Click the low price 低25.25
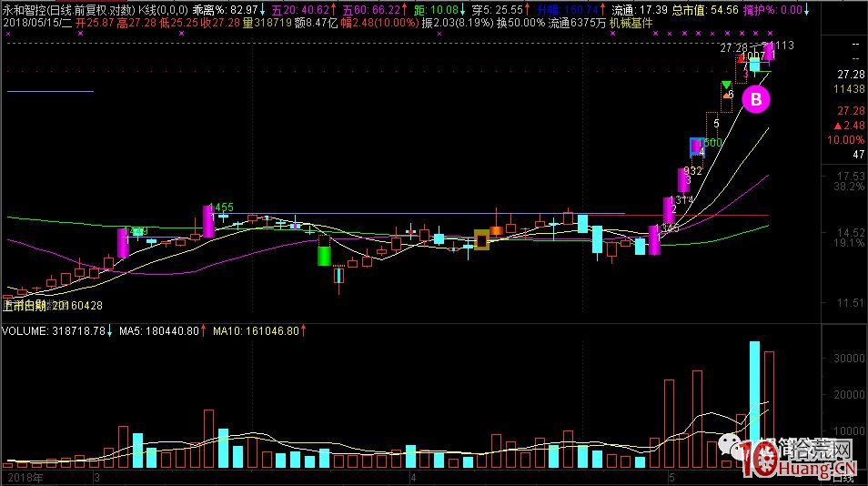This screenshot has width=868, height=486. [x=177, y=24]
